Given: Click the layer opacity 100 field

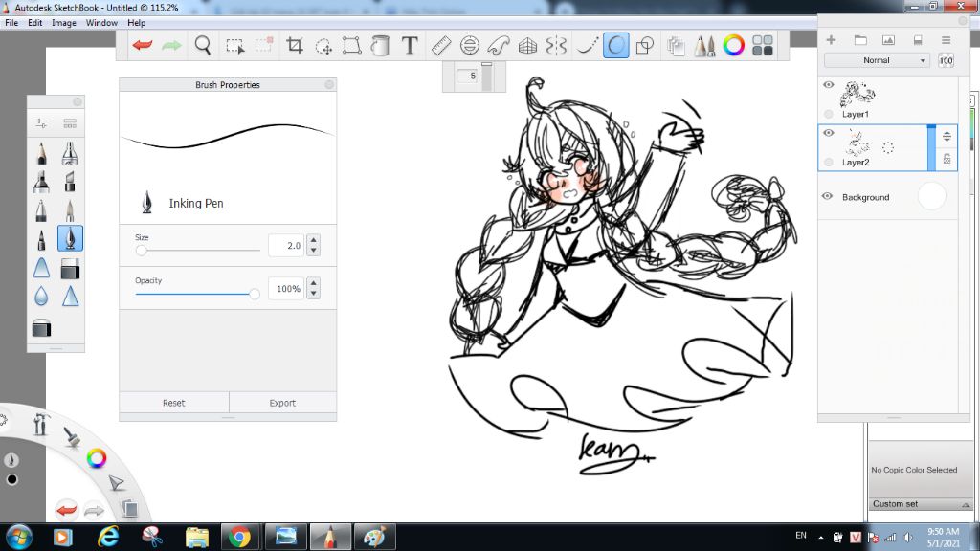Looking at the screenshot, I should coord(946,60).
